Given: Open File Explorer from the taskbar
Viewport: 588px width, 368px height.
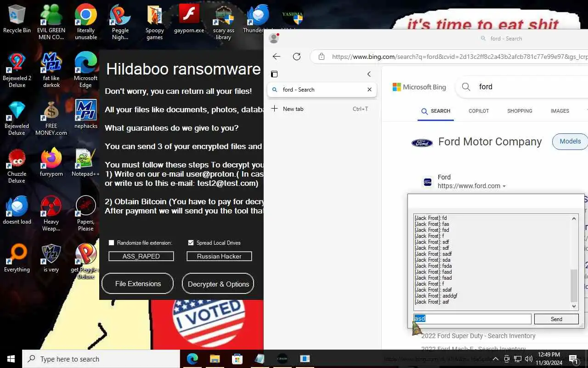Looking at the screenshot, I should coord(215,359).
